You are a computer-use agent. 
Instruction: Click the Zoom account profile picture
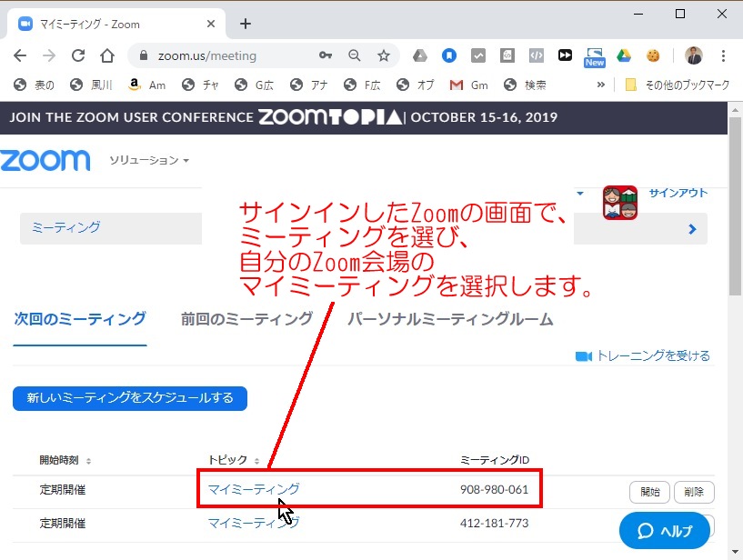click(x=620, y=203)
